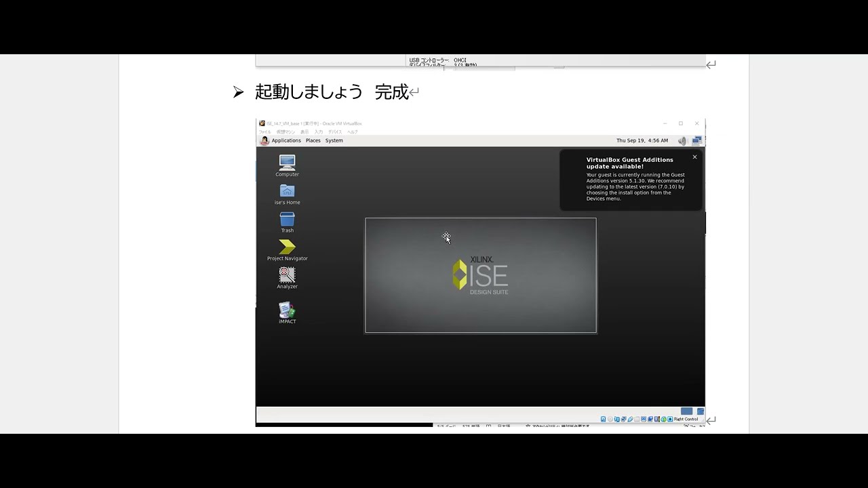The image size is (868, 488).
Task: Switch to first workspace in bottom panel
Action: tap(687, 411)
